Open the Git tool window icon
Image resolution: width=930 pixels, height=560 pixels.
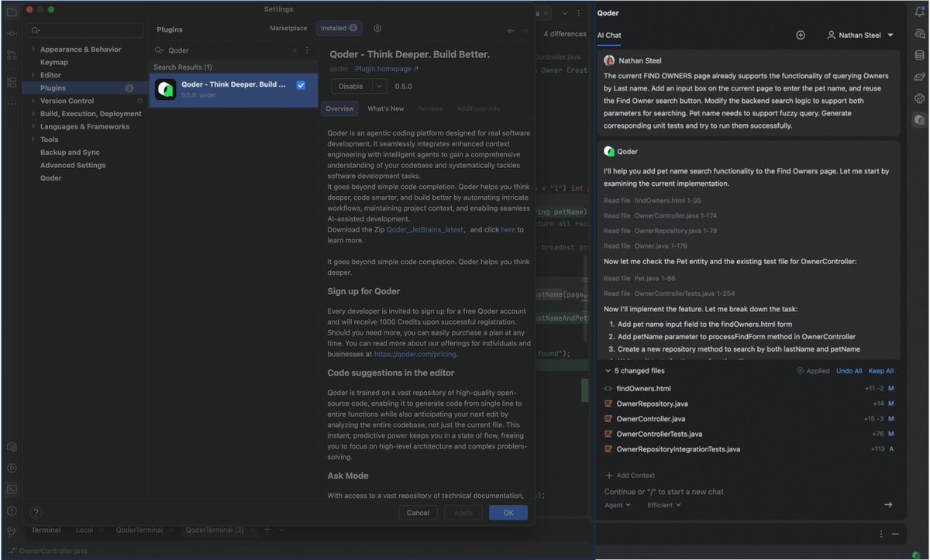[x=11, y=532]
